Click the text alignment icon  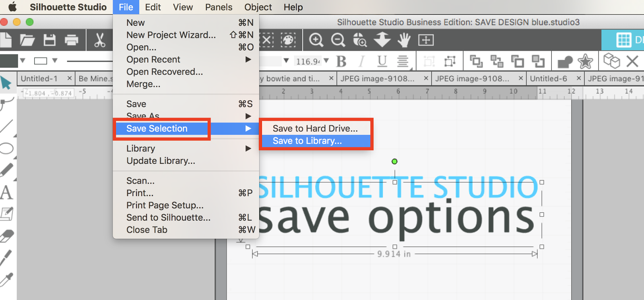(402, 61)
